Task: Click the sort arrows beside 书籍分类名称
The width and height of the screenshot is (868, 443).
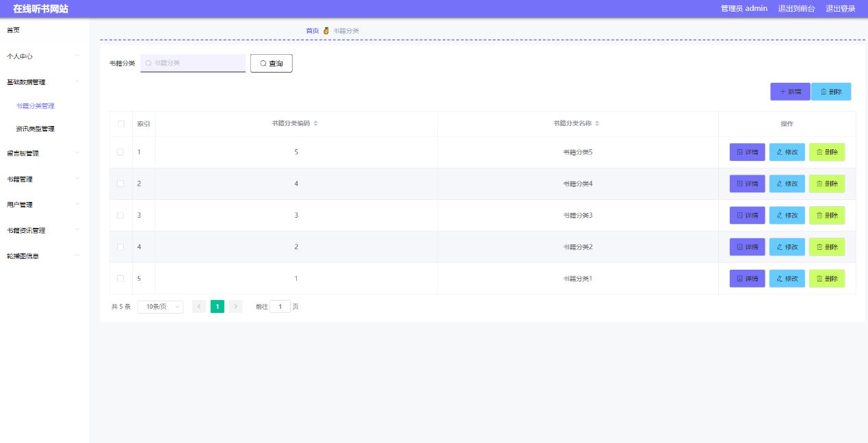Action: point(597,124)
